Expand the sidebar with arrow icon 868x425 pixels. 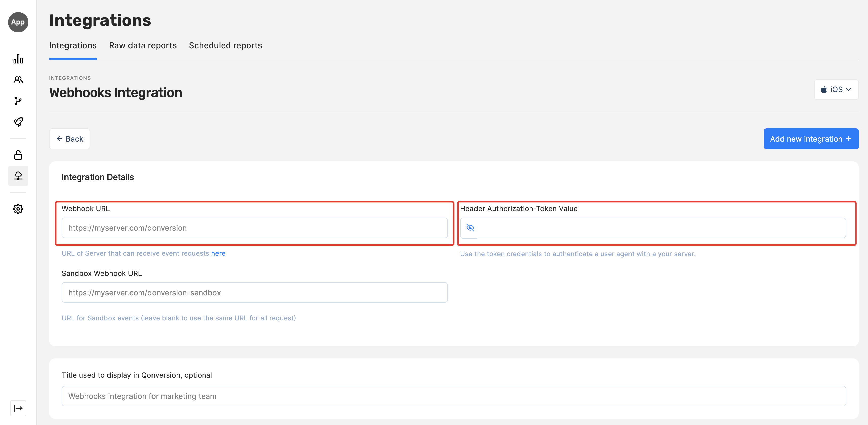click(18, 408)
